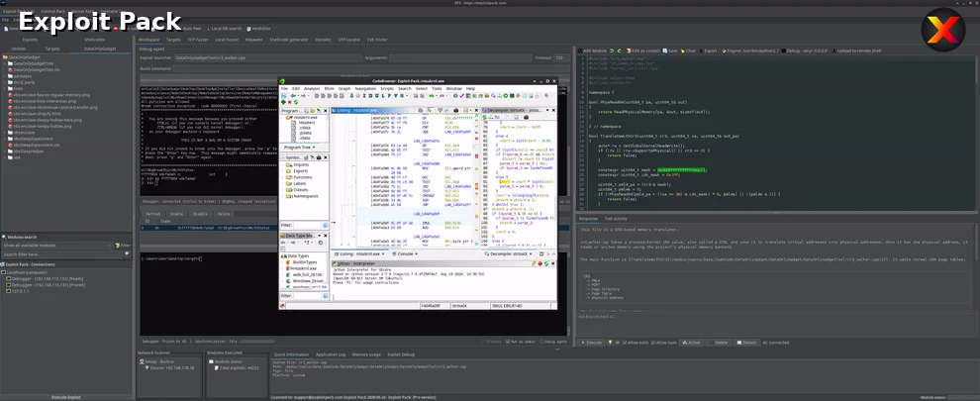The height and width of the screenshot is (401, 980).
Task: Open the Memory usage tab
Action: pyautogui.click(x=366, y=354)
